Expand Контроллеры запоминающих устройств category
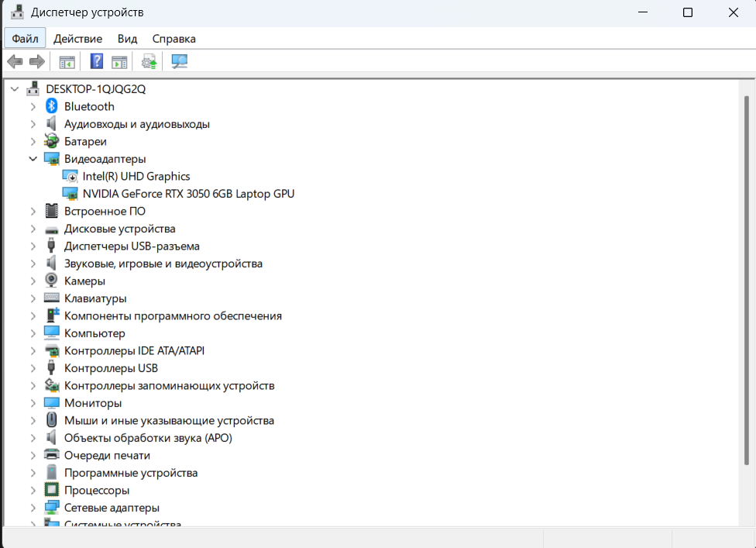This screenshot has height=548, width=756. [33, 385]
